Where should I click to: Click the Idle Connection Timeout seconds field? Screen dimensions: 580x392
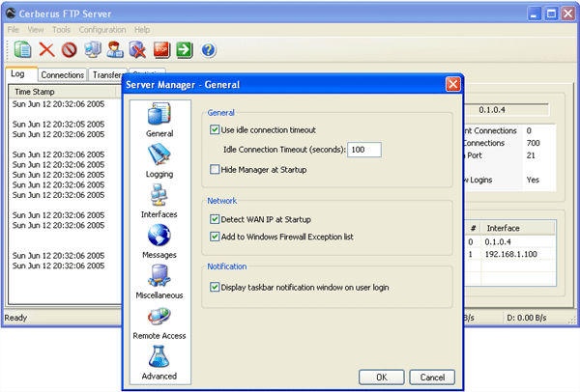[x=364, y=150]
